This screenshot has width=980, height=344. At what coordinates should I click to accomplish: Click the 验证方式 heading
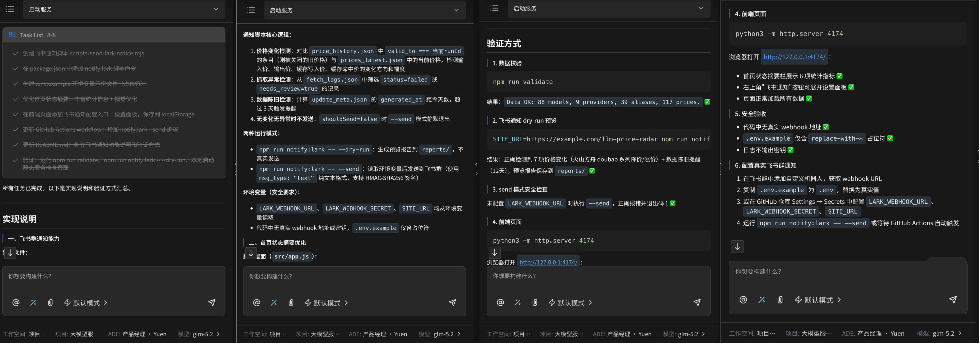coord(504,43)
